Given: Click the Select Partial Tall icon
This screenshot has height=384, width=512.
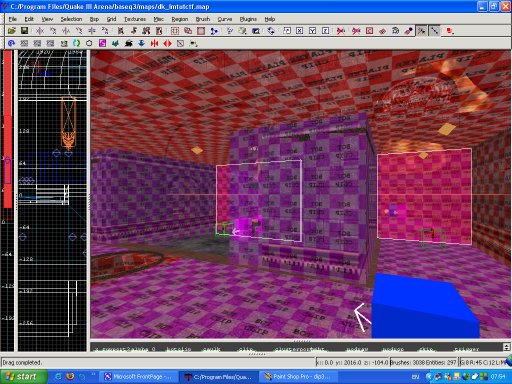Looking at the screenshot, I should [146, 31].
